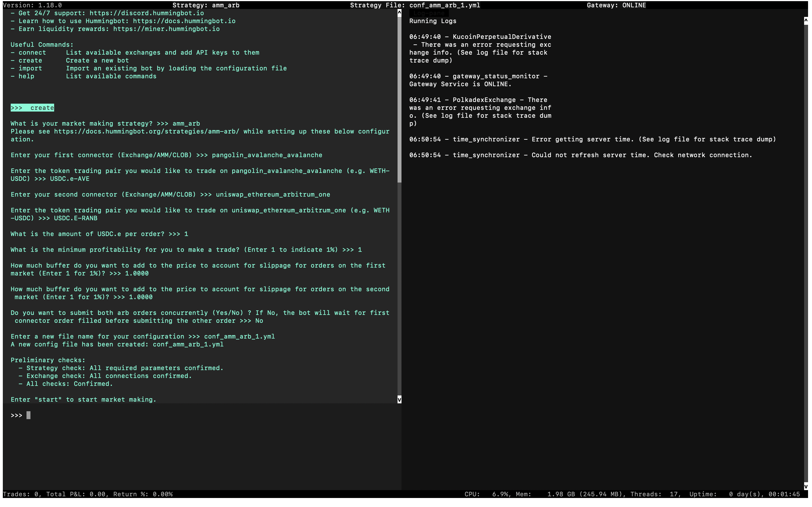Image resolution: width=812 pixels, height=507 pixels.
Task: Select the No answer for concurrent arb orders
Action: click(259, 321)
